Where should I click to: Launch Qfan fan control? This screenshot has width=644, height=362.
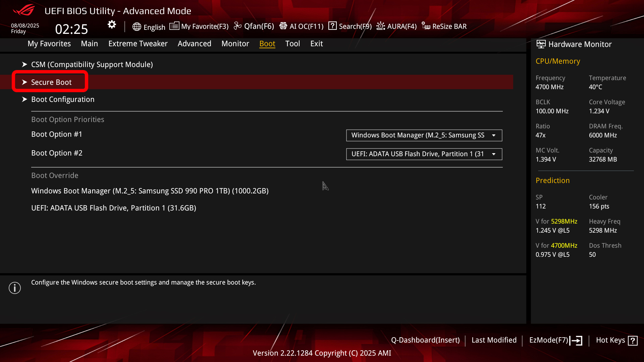click(x=254, y=26)
